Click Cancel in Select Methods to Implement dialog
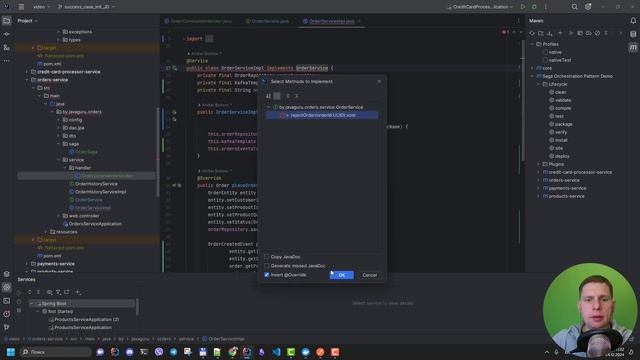Screen dimensions: 640x360 click(369, 275)
